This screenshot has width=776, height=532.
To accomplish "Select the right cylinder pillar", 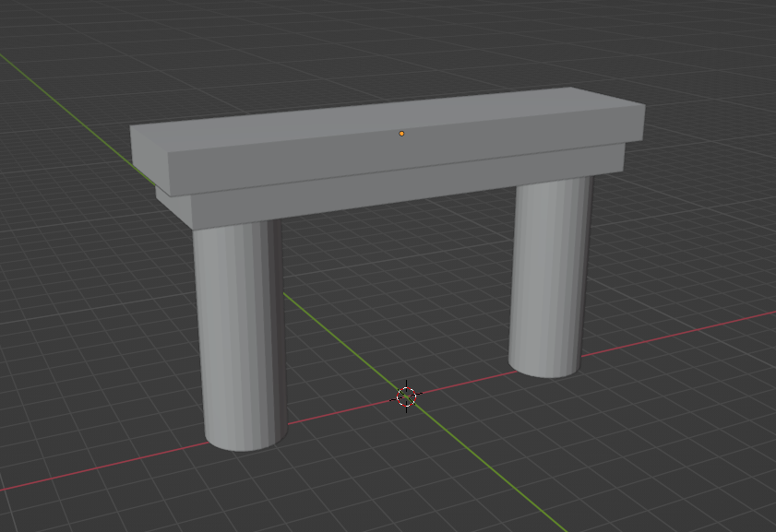I will point(550,277).
